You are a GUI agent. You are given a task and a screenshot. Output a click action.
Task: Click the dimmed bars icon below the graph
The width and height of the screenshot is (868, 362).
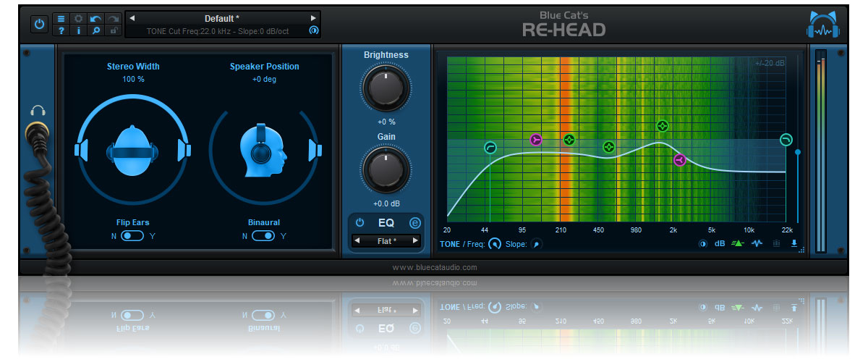coord(777,244)
